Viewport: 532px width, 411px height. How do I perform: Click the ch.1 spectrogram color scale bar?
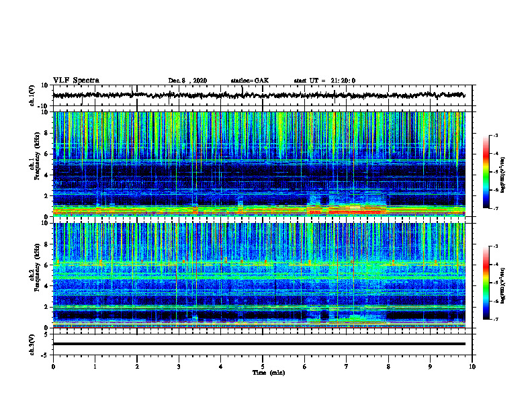(x=486, y=172)
